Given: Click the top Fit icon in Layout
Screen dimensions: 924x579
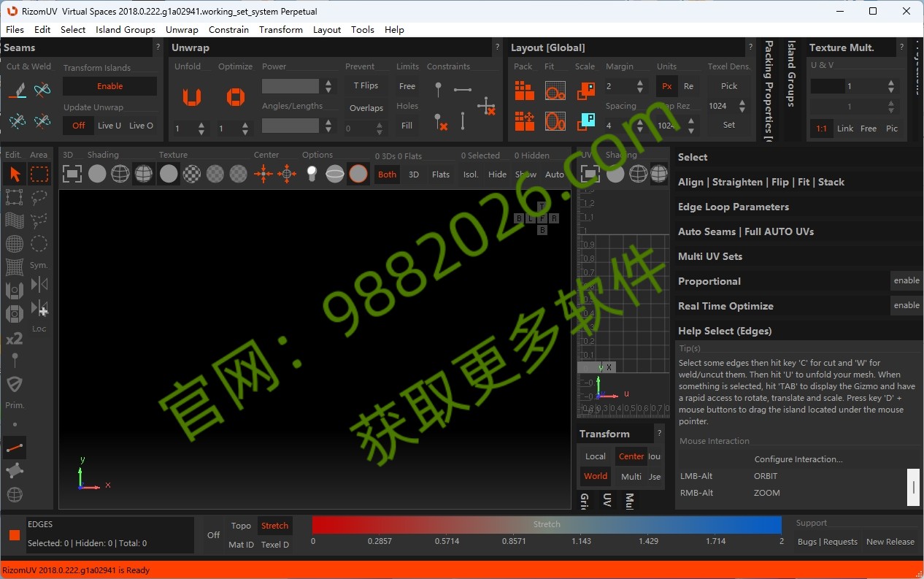Looking at the screenshot, I should [555, 91].
